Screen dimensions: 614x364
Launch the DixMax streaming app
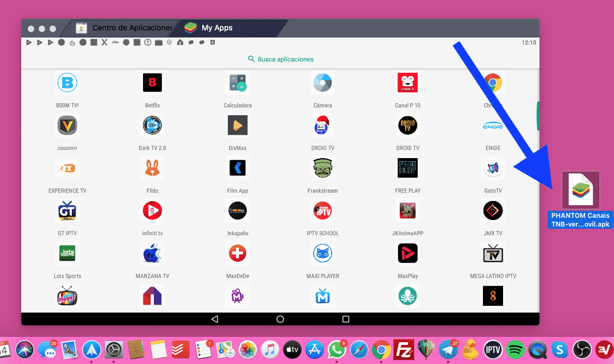(238, 125)
